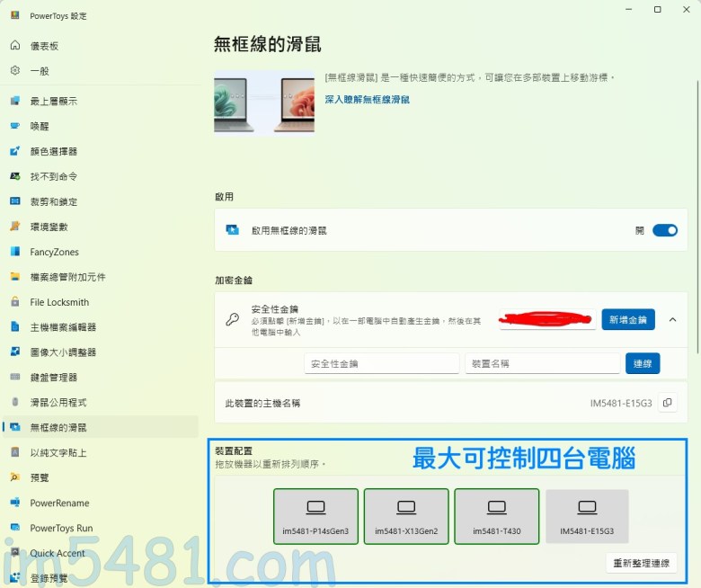This screenshot has width=701, height=588.
Task: Click the Hosts File Editor icon
Action: pos(15,326)
